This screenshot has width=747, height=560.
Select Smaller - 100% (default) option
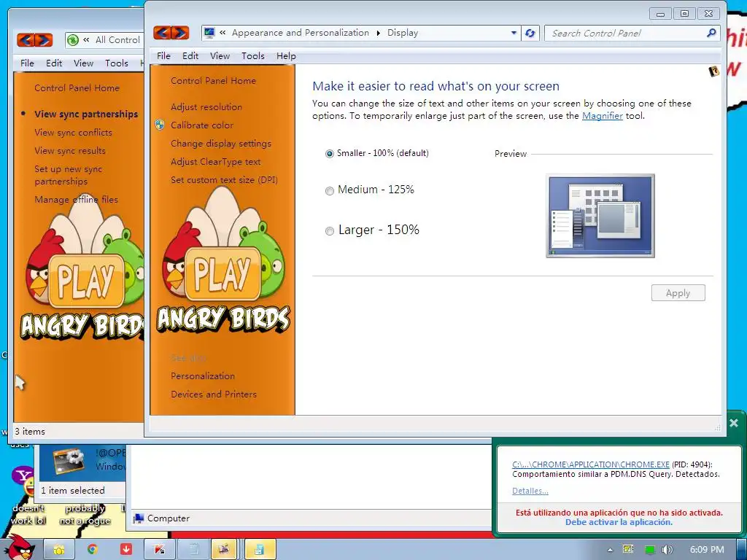click(x=329, y=154)
